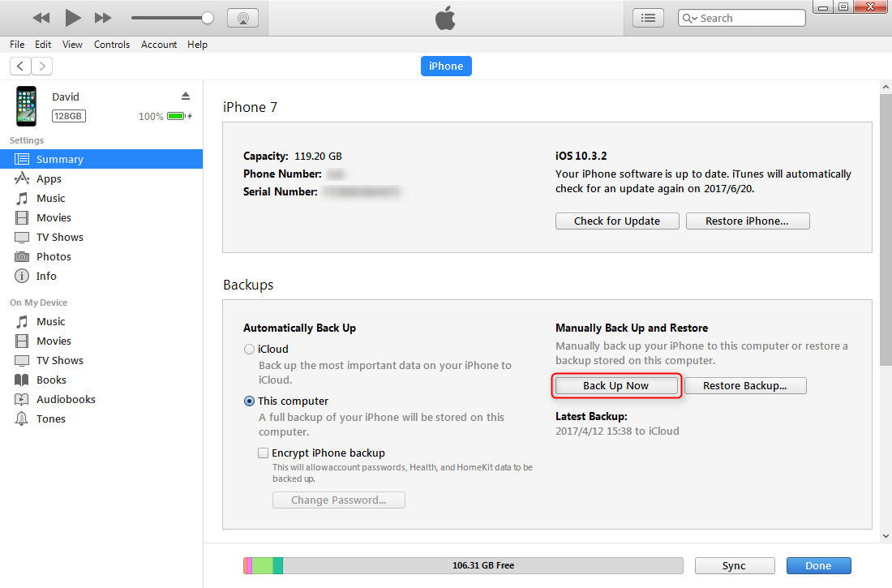
Task: Open the File menu
Action: point(17,45)
